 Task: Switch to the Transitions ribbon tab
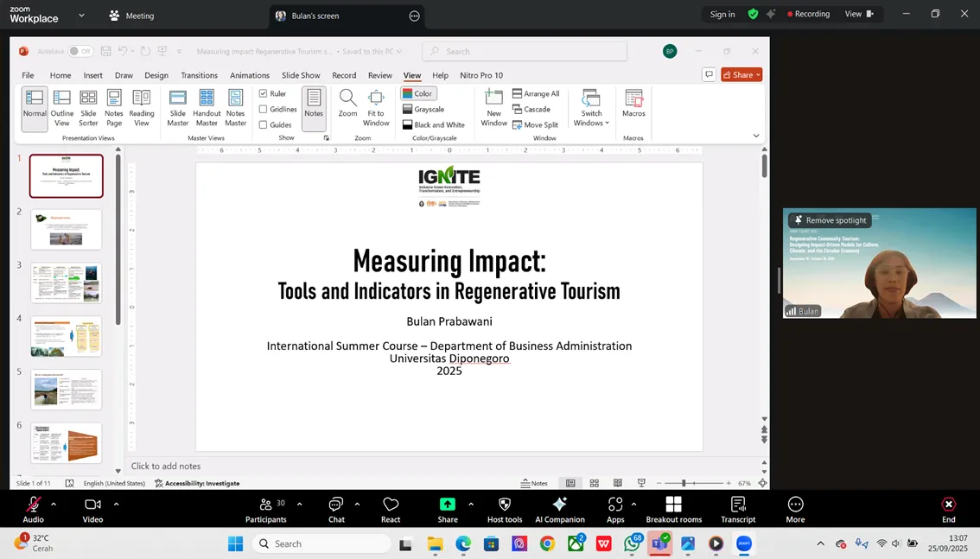(x=199, y=75)
